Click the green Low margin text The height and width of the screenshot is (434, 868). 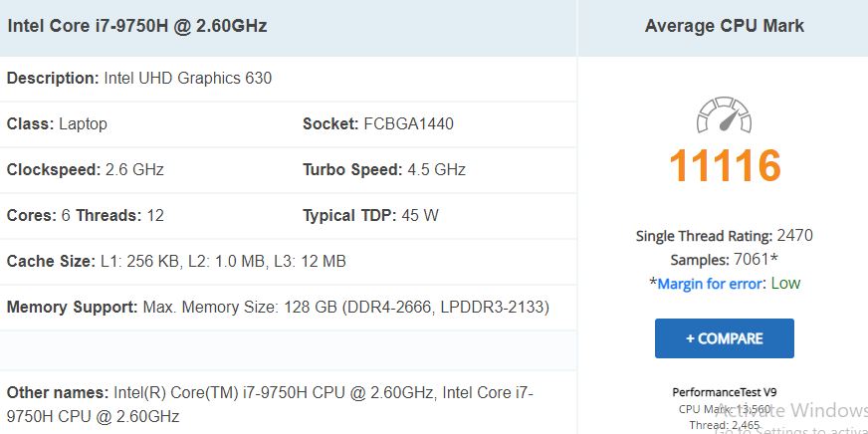[x=785, y=284]
